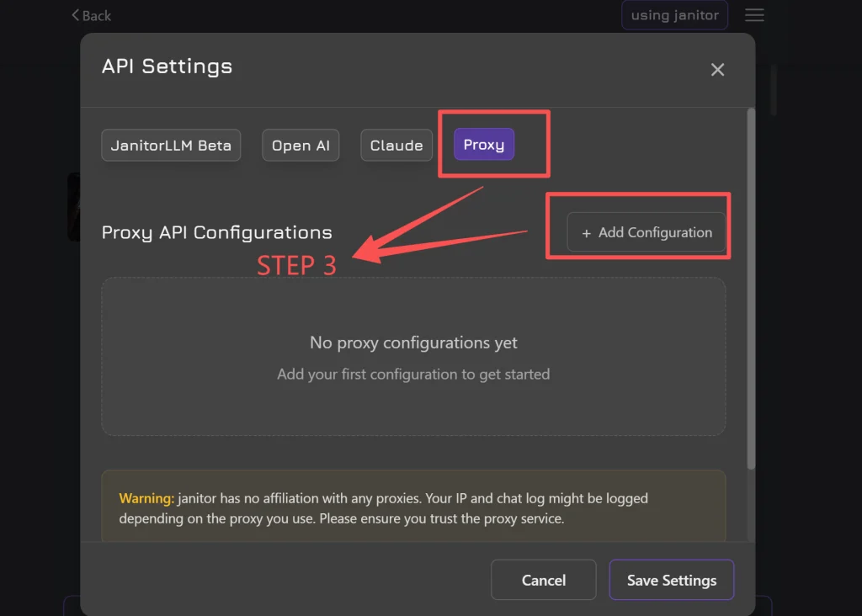Click the 'using janitor' button
Screen dimensions: 862x616
(674, 14)
